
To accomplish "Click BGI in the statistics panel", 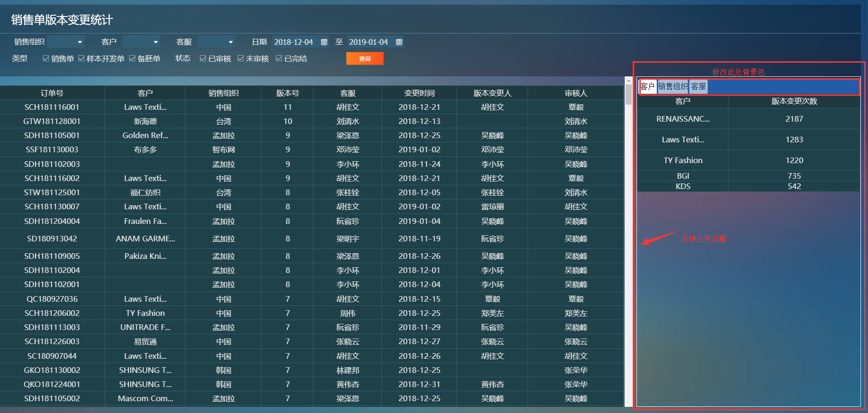I will (683, 176).
